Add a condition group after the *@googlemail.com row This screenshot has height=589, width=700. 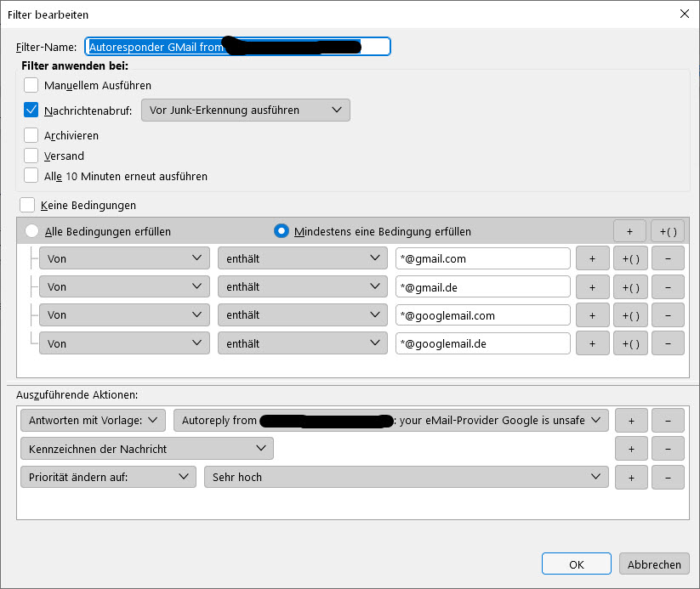click(x=630, y=315)
